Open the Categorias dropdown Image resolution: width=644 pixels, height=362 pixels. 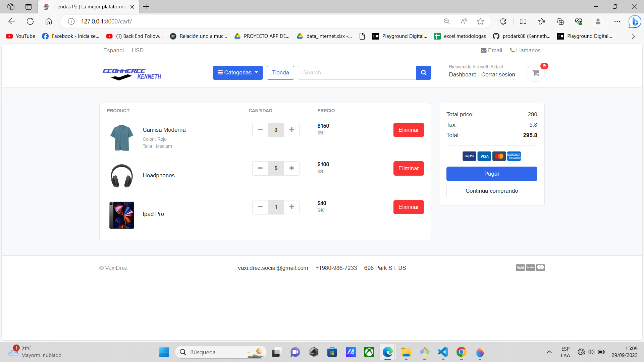(x=237, y=72)
